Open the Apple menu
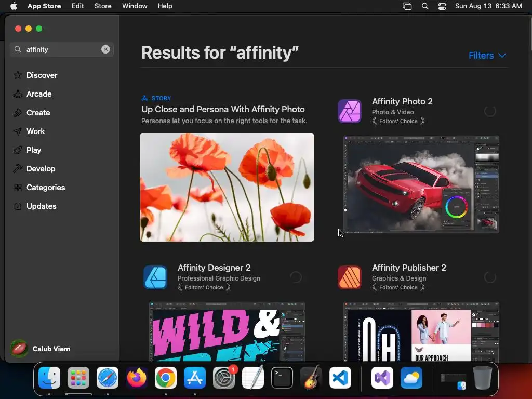The image size is (532, 399). coord(14,6)
